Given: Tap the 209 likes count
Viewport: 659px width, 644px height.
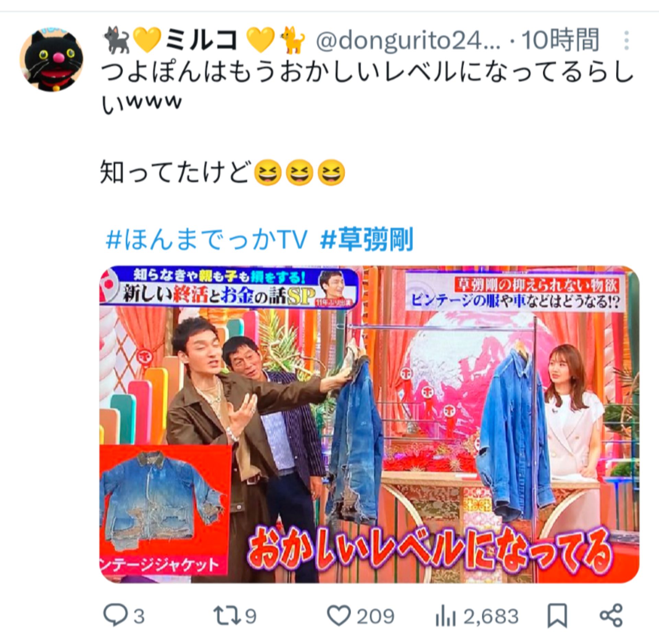Looking at the screenshot, I should click(x=375, y=617).
